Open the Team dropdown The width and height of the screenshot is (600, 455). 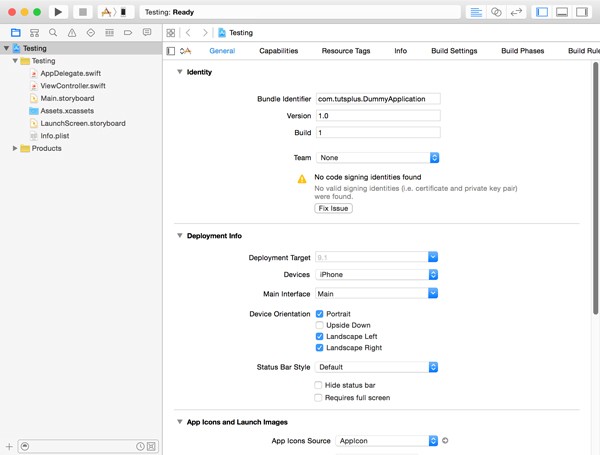click(378, 158)
